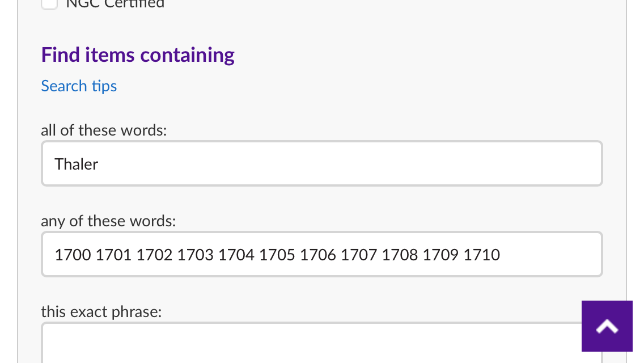Toggle the NGC Certified checkbox
Viewport: 644px width, 363px height.
[x=50, y=3]
